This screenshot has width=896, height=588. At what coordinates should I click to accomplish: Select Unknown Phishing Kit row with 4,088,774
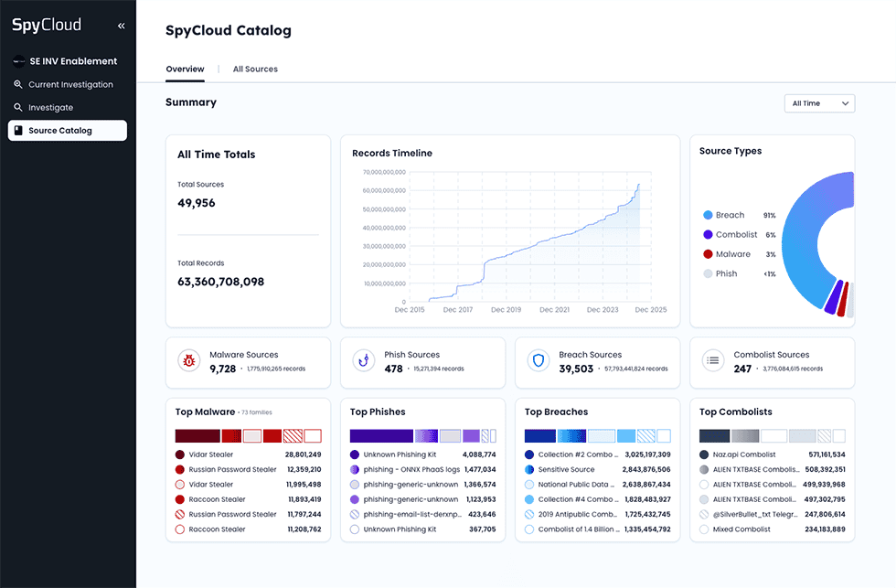[422, 454]
